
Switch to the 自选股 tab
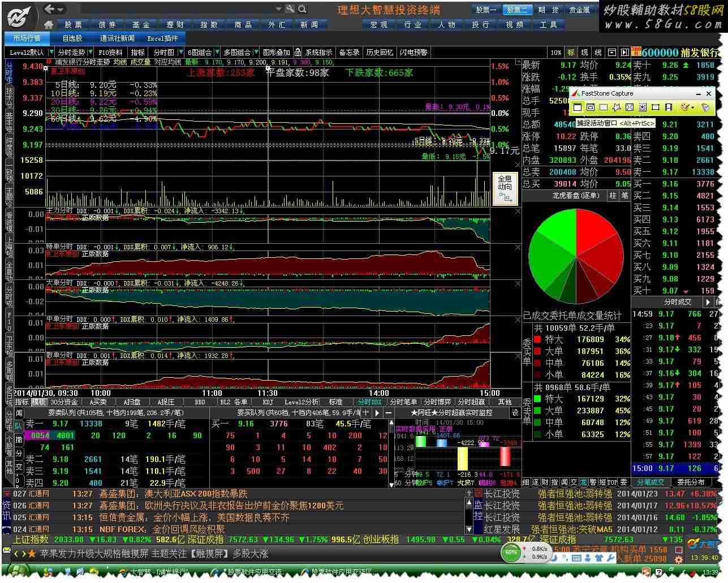[72, 38]
